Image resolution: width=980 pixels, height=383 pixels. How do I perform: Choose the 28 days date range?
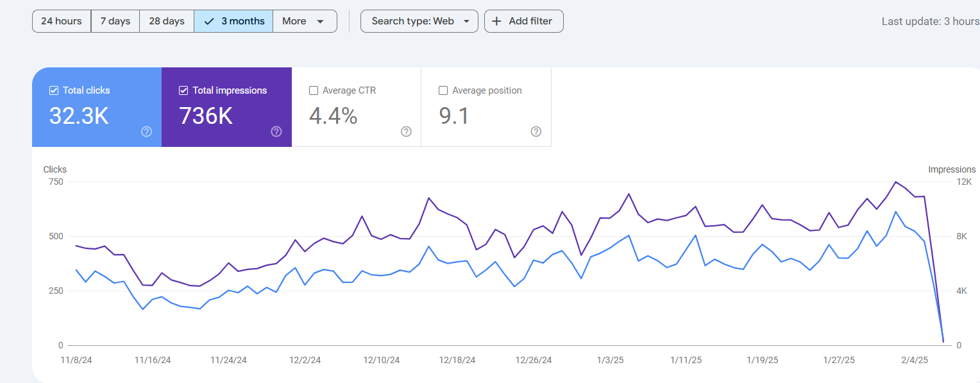pos(167,21)
